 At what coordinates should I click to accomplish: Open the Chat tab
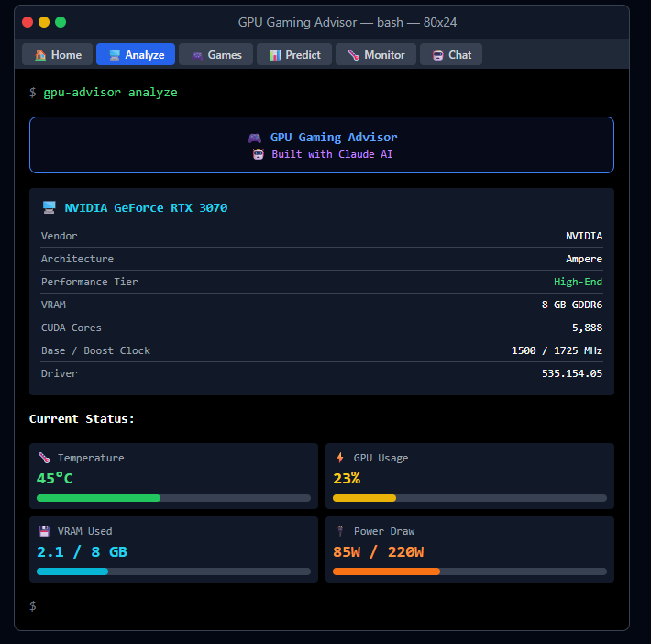451,54
